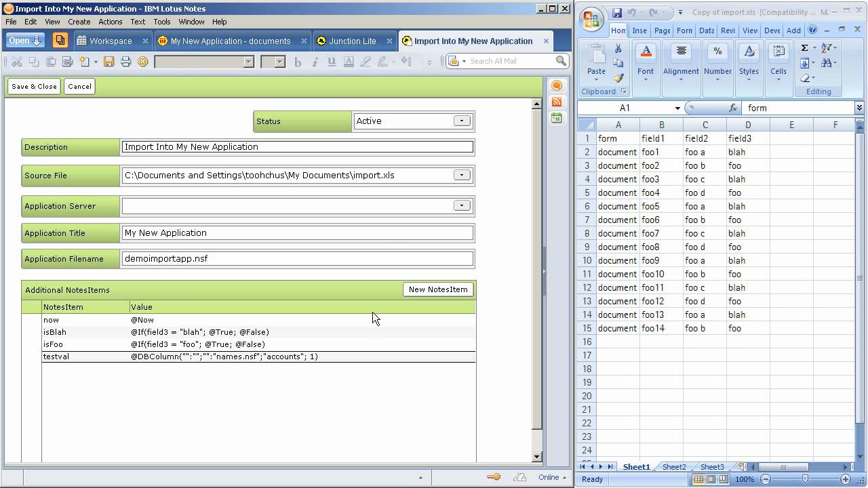The image size is (868, 488).
Task: Click the Online status in Notes status bar
Action: click(553, 477)
